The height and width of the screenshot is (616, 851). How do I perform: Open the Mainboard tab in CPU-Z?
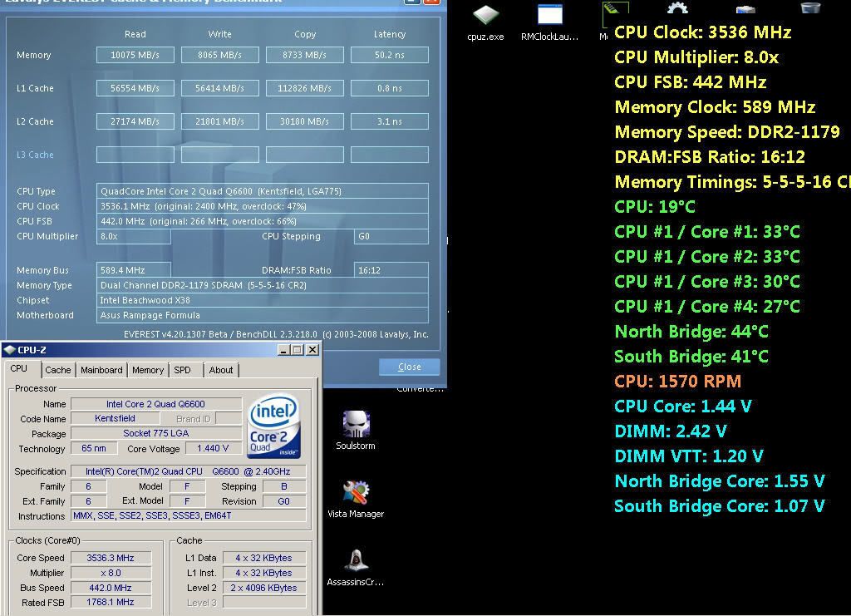(x=101, y=370)
